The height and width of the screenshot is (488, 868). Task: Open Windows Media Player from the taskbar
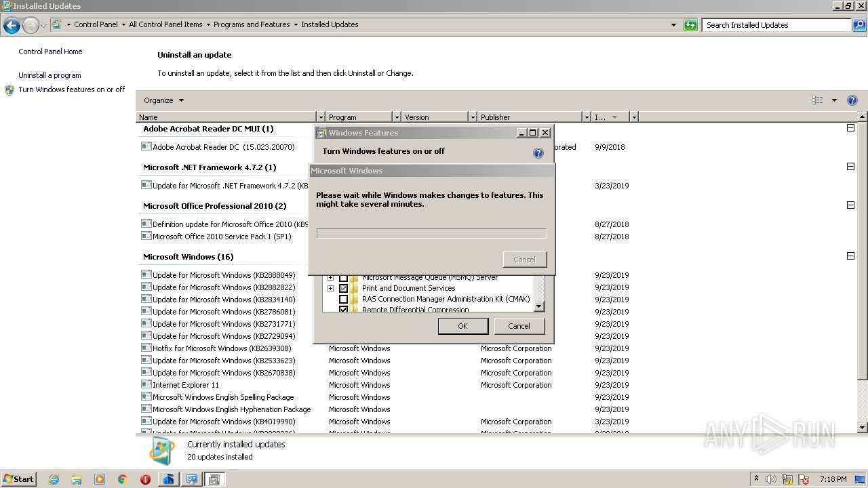coord(100,479)
